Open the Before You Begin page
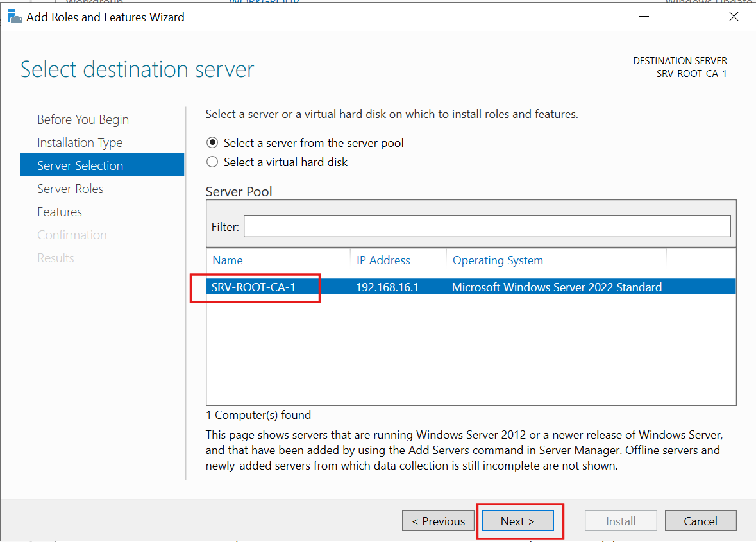The height and width of the screenshot is (542, 756). [x=83, y=119]
